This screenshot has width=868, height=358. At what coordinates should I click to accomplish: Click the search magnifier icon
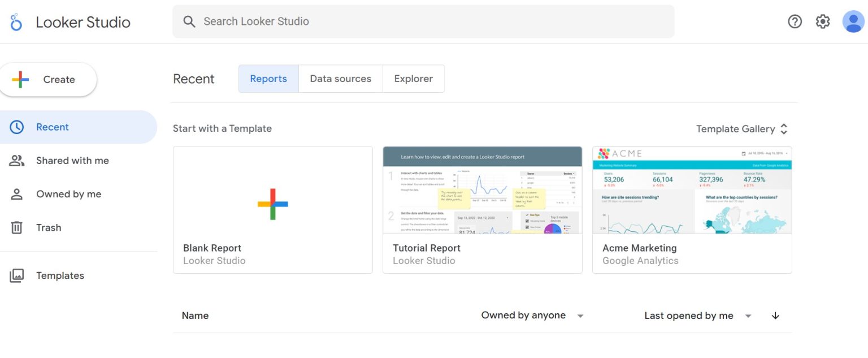(189, 21)
